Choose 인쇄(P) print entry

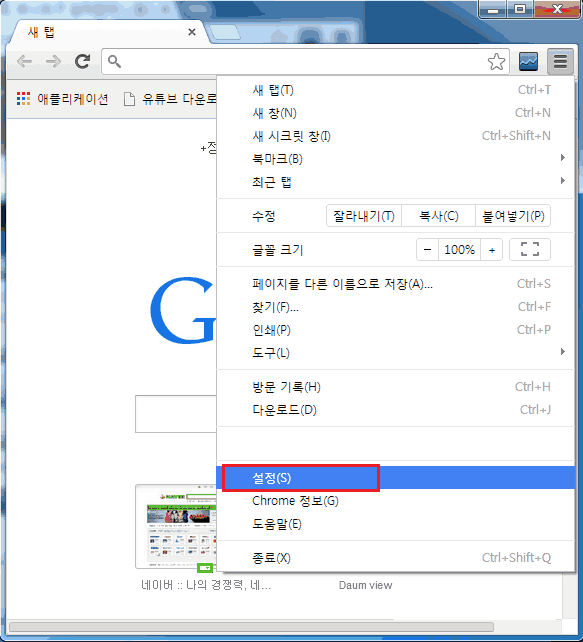(x=395, y=330)
